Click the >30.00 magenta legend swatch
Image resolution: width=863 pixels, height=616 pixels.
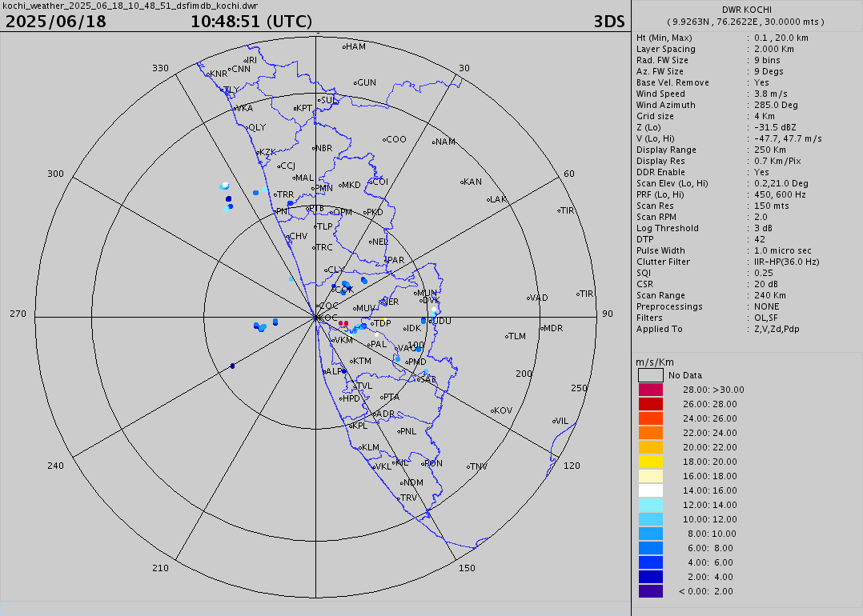pos(651,390)
